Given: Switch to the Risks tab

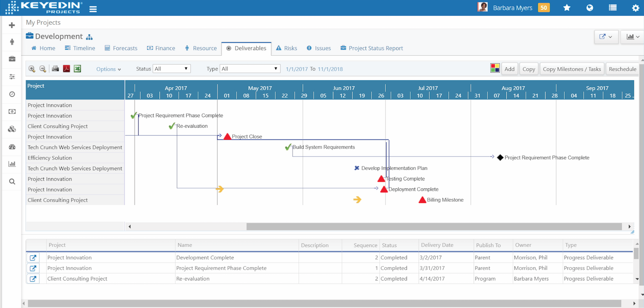Looking at the screenshot, I should (x=286, y=48).
